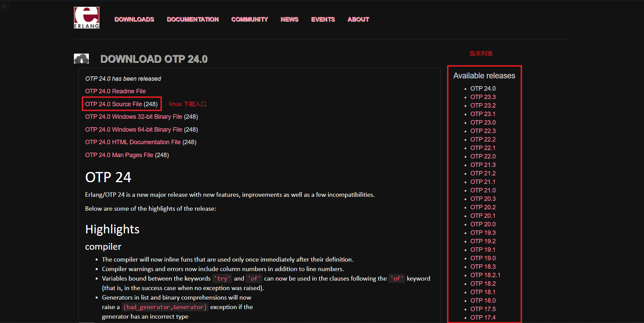Select OTP 19.1 release
This screenshot has height=323, width=644.
coord(483,250)
